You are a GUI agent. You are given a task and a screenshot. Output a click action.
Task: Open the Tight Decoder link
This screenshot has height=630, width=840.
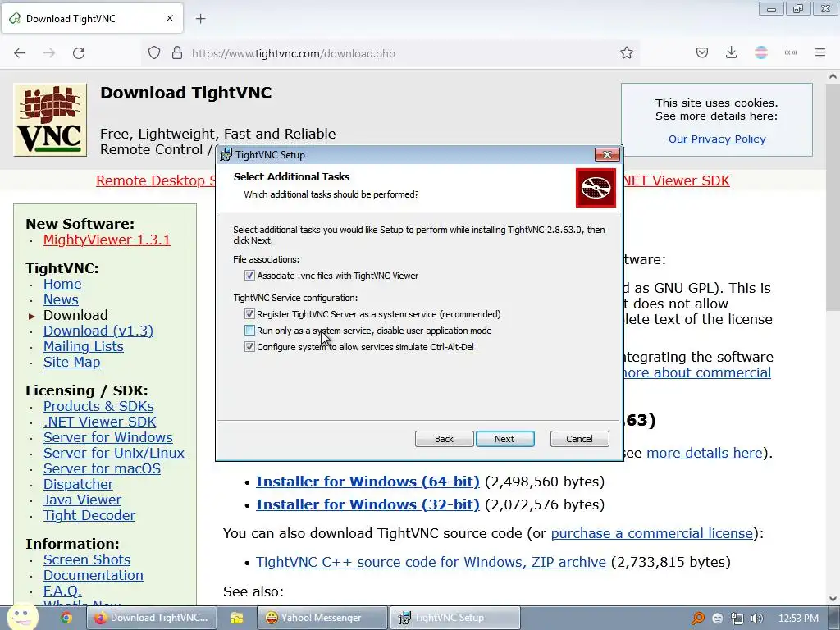pos(89,515)
